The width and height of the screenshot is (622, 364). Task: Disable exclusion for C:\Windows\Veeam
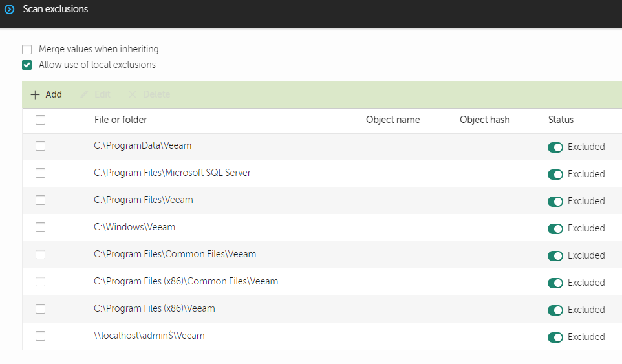coord(555,228)
